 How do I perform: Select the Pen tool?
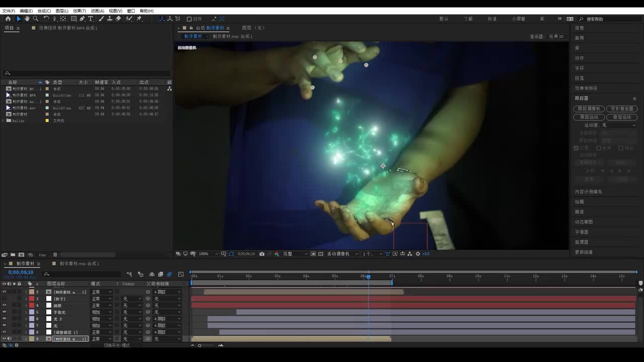click(82, 19)
